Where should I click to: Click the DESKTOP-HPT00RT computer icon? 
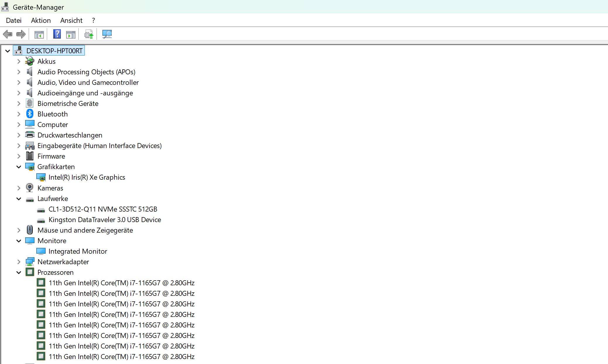(18, 51)
